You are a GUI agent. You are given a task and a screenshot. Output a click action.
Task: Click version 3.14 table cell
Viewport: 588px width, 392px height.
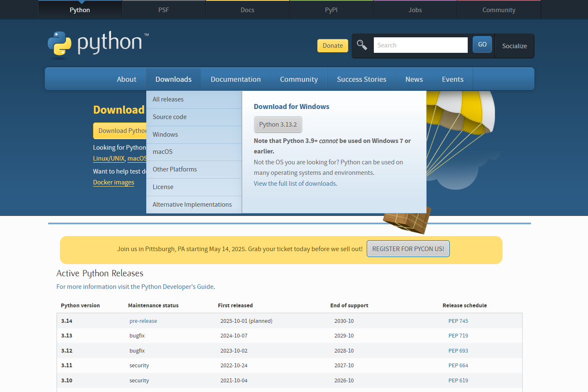[x=67, y=321]
